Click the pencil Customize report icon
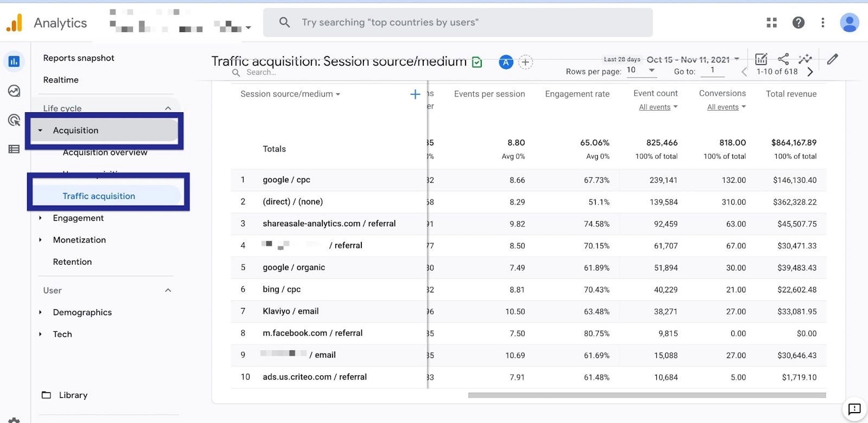 click(x=833, y=59)
